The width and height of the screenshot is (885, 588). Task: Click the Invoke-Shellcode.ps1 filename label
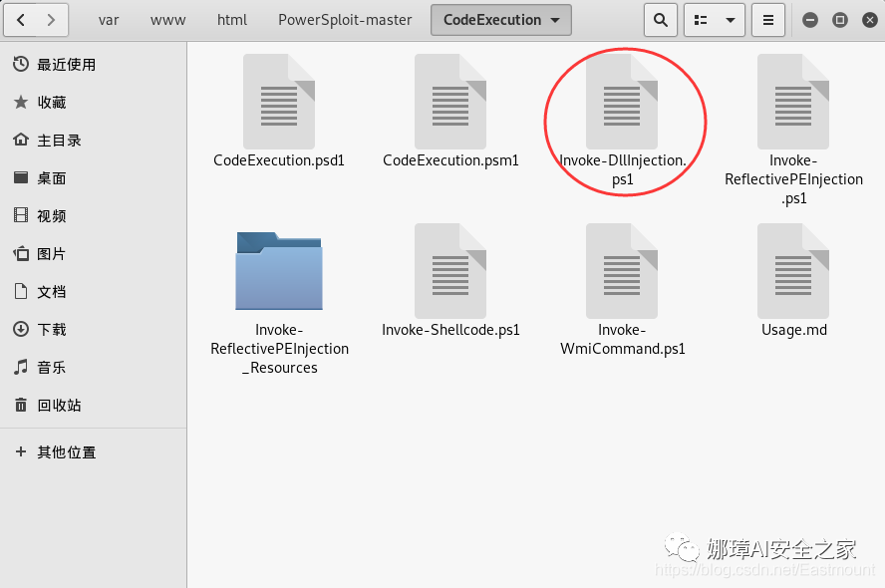[x=450, y=330]
